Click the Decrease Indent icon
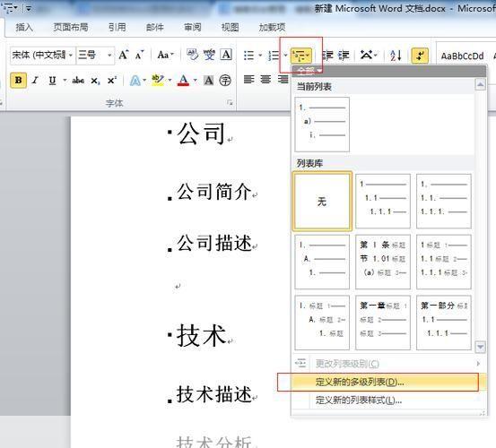 [x=327, y=56]
